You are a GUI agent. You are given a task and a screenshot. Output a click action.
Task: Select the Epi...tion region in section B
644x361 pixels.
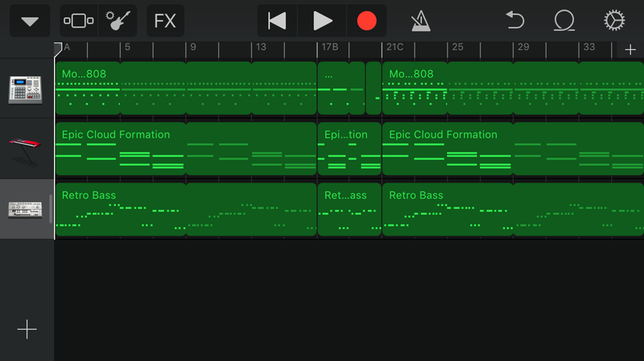[x=349, y=149]
